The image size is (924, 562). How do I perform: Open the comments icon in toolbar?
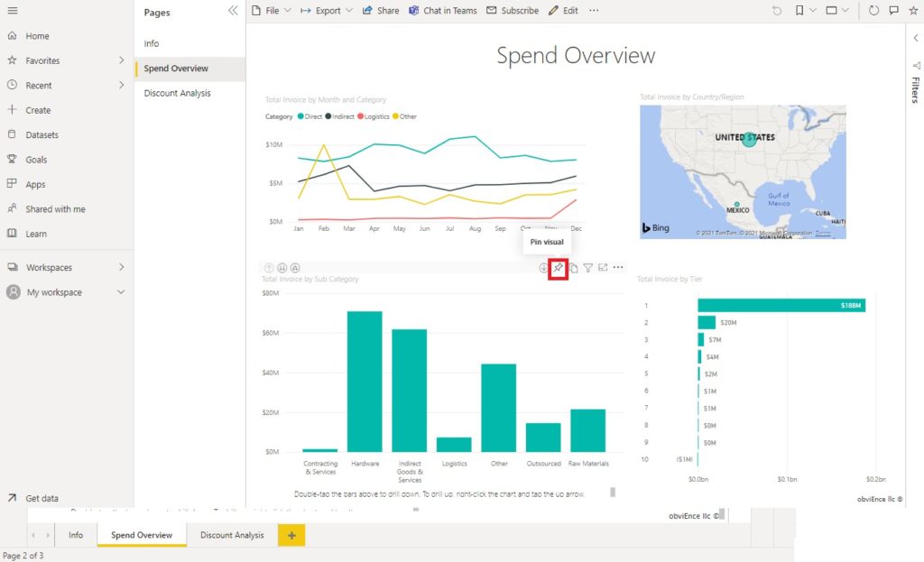click(x=893, y=11)
